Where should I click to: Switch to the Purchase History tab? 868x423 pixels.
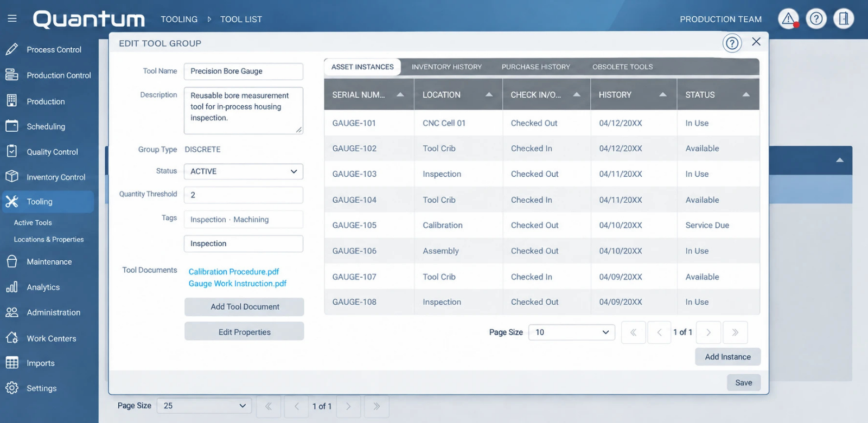point(536,67)
